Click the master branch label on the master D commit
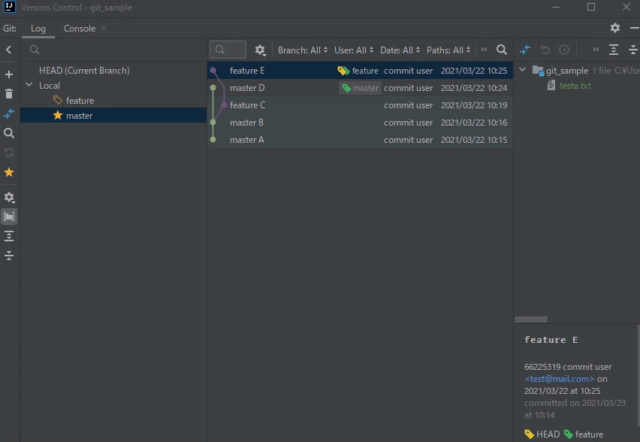 [360, 88]
